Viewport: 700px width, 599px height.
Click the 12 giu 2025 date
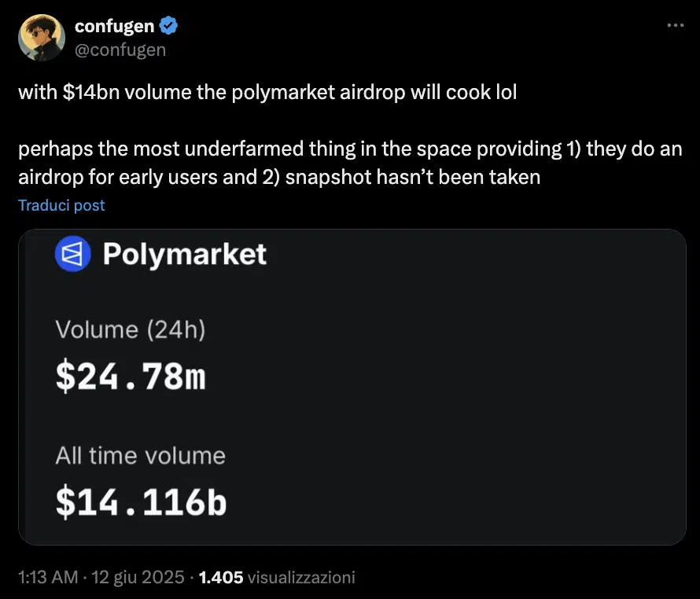coord(138,578)
